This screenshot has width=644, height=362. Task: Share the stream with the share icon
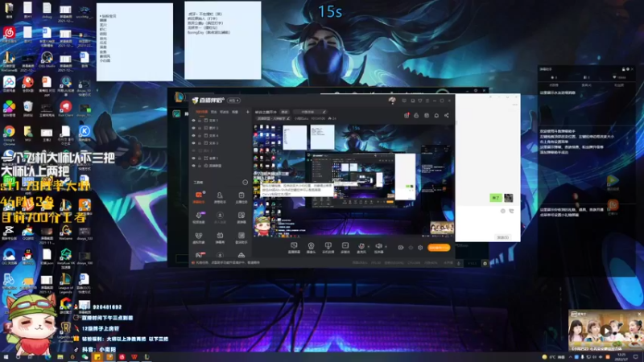pyautogui.click(x=447, y=115)
